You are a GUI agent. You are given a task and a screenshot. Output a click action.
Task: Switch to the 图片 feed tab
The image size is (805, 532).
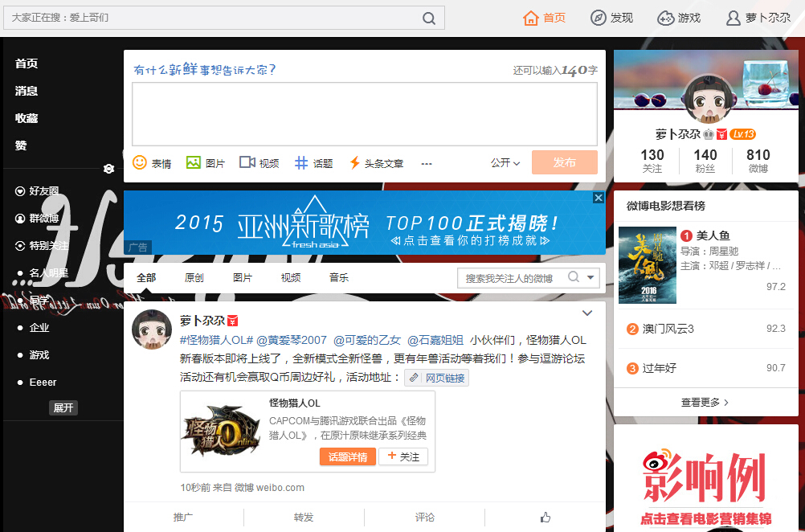pyautogui.click(x=243, y=278)
